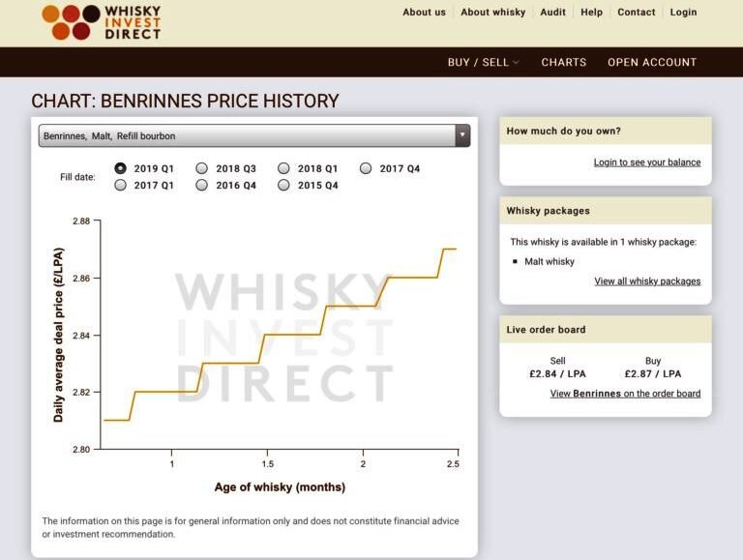
Task: Open the About us page
Action: (x=424, y=13)
